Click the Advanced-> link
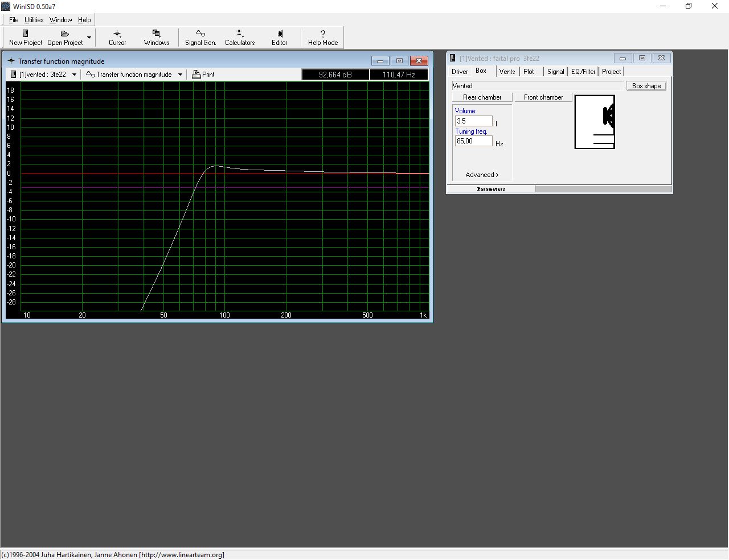 click(x=482, y=175)
